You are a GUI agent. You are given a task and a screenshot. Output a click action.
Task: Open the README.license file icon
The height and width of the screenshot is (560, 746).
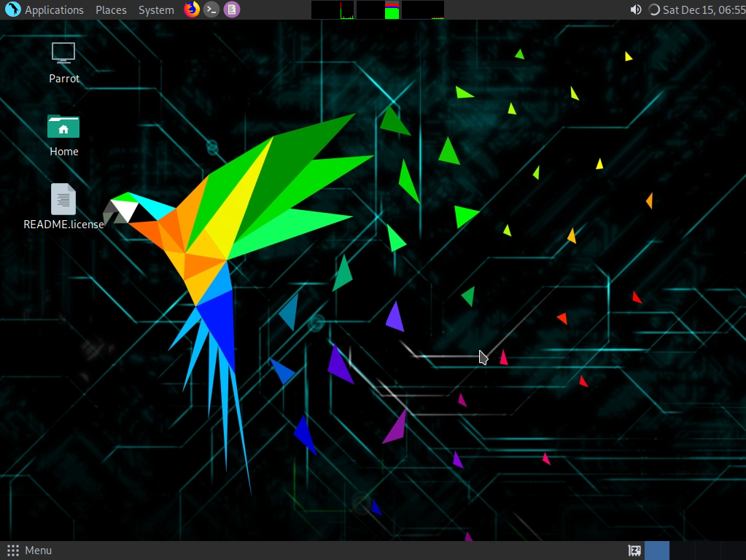click(x=63, y=199)
